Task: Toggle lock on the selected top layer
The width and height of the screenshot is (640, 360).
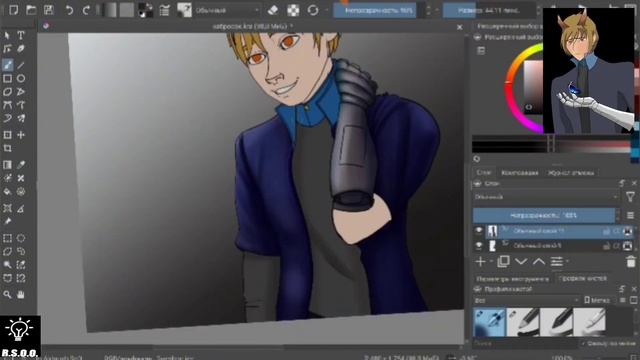Action: click(x=607, y=231)
